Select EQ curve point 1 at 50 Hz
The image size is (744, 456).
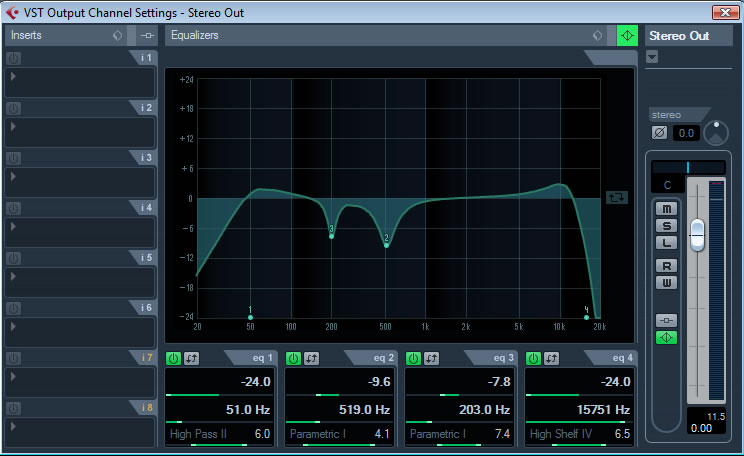[x=251, y=317]
